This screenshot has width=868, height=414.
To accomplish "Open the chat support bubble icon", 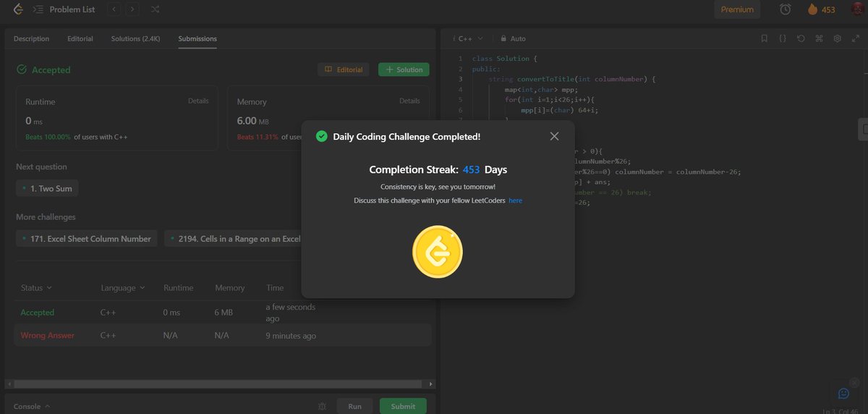I will click(843, 393).
